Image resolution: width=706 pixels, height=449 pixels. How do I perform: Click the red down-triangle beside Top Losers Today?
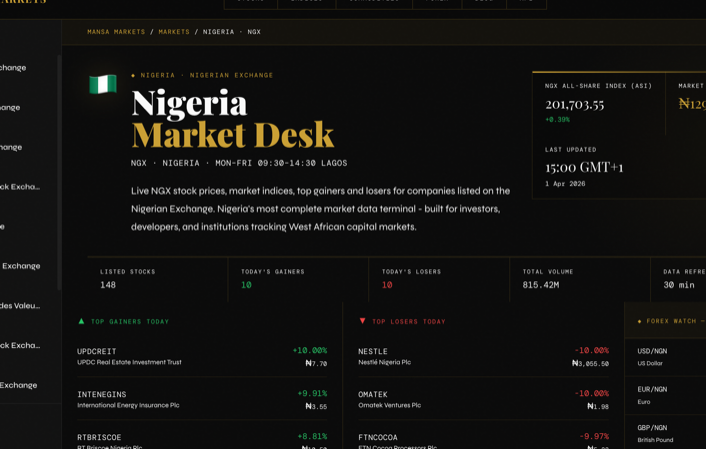362,321
